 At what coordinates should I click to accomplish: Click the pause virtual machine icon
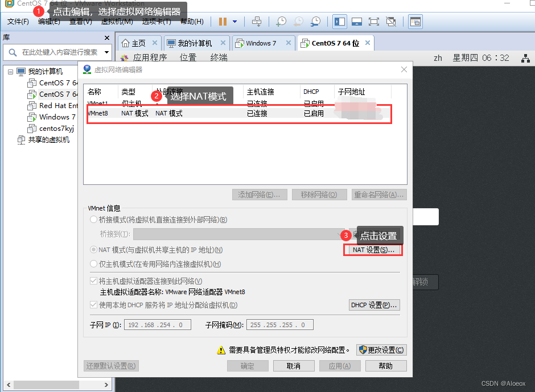(x=223, y=22)
